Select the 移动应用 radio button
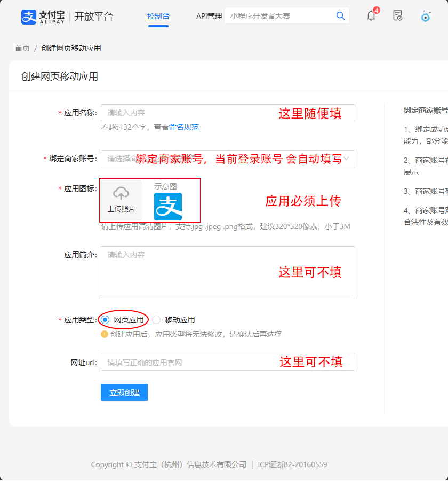The height and width of the screenshot is (481, 448). click(155, 319)
